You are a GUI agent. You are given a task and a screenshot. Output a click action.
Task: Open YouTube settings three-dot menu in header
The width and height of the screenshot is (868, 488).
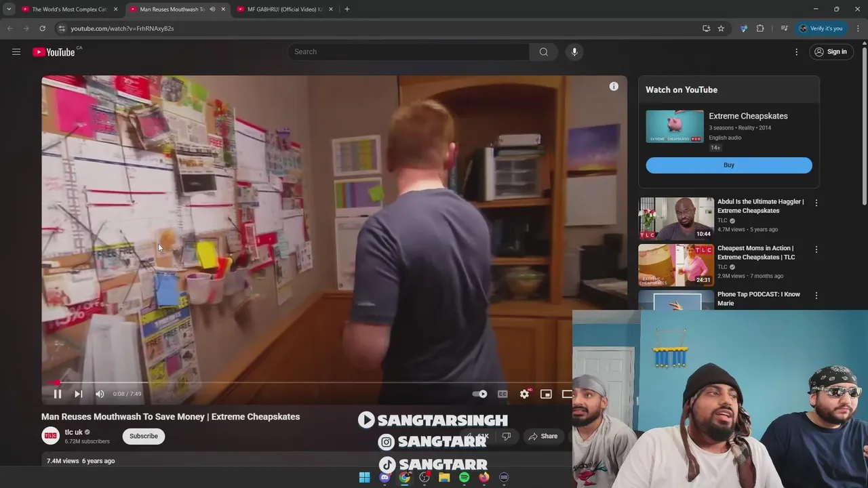point(796,52)
